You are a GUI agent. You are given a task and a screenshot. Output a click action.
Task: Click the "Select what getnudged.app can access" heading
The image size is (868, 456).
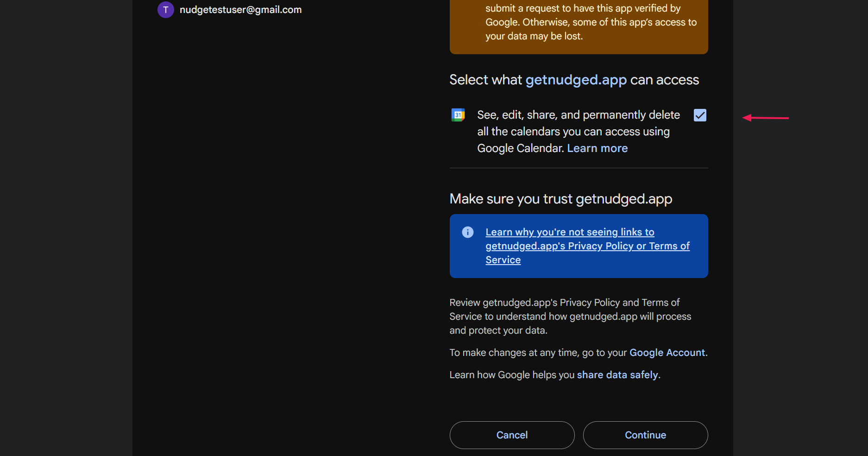[574, 80]
